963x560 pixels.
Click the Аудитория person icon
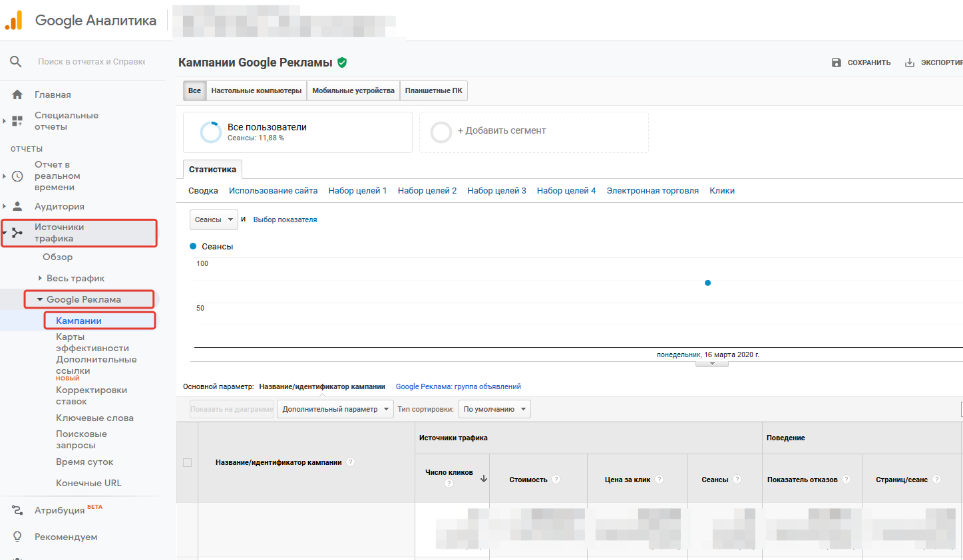17,206
